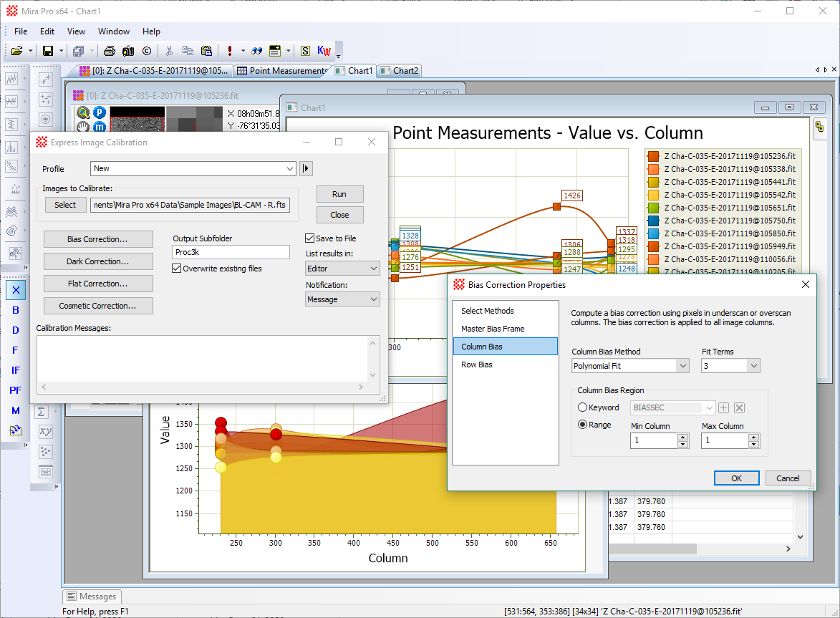Open the Column Bias Method dropdown
The width and height of the screenshot is (840, 618).
(x=630, y=366)
